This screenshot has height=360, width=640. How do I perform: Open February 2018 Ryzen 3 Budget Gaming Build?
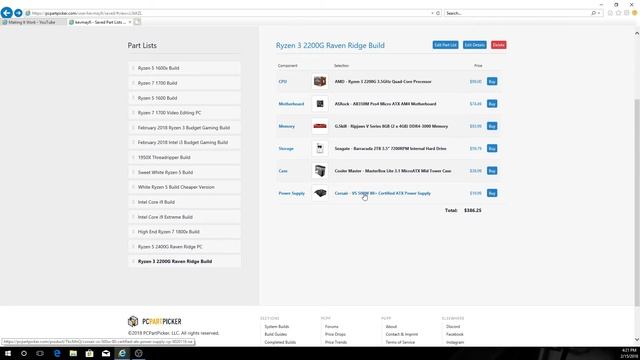(x=184, y=128)
